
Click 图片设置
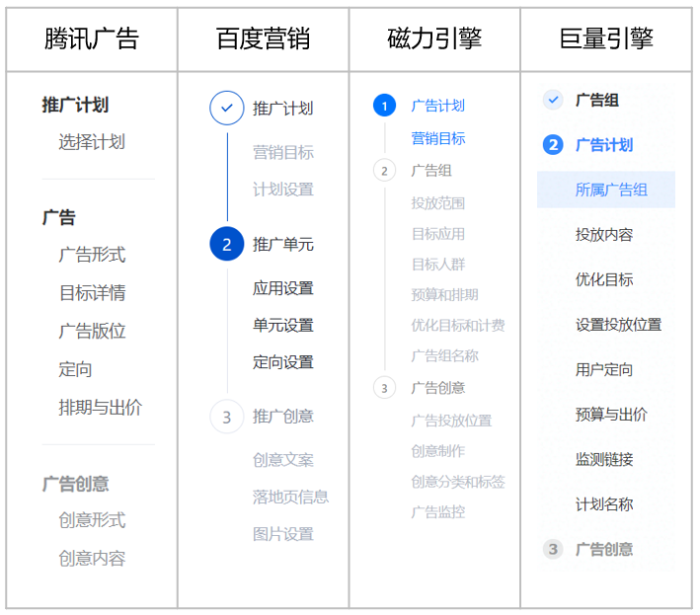(x=283, y=534)
